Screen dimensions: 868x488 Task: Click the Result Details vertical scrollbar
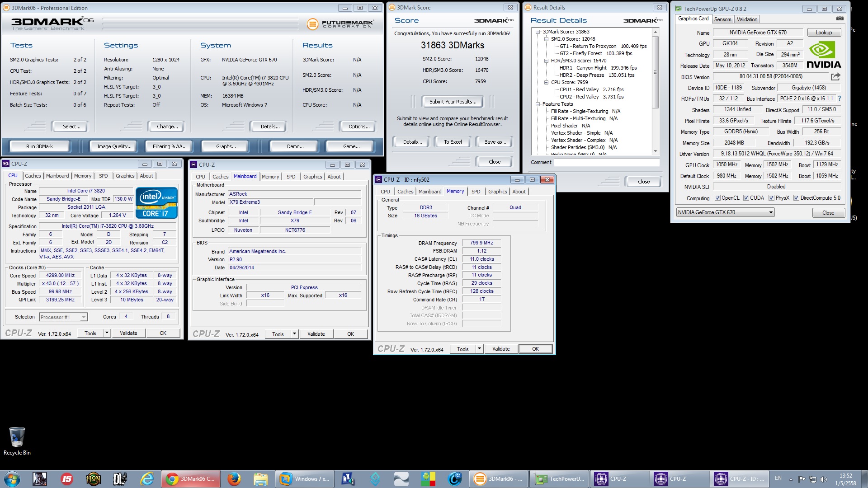655,72
